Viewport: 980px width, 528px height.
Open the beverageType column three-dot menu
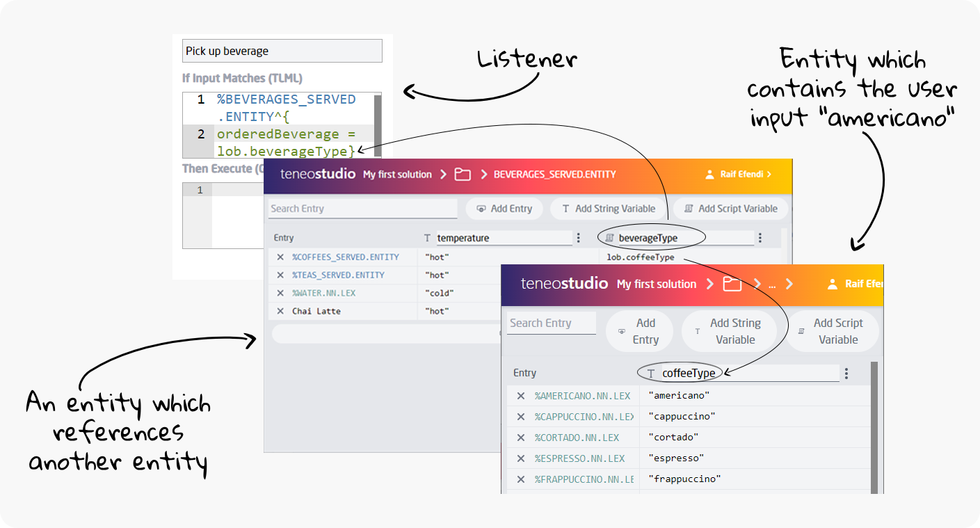coord(760,238)
